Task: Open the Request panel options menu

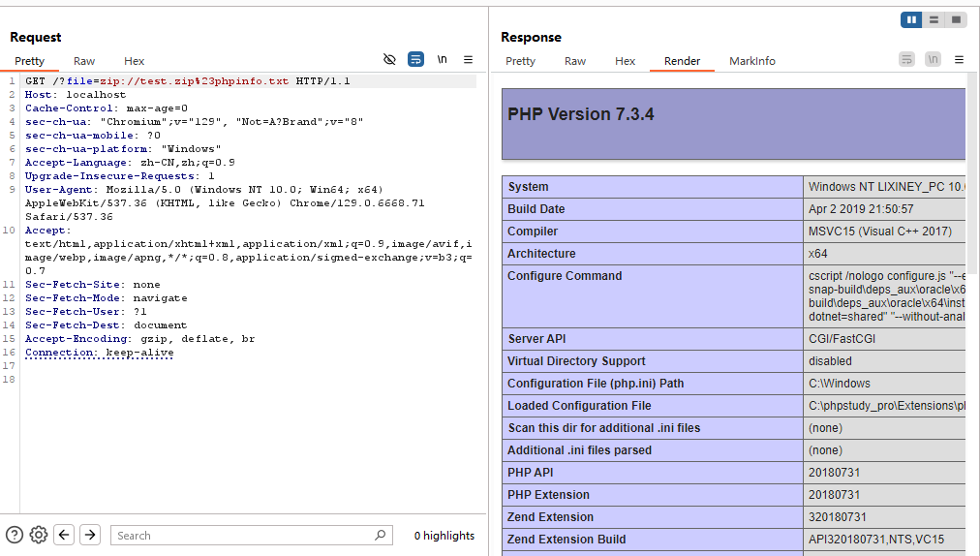Action: 468,60
